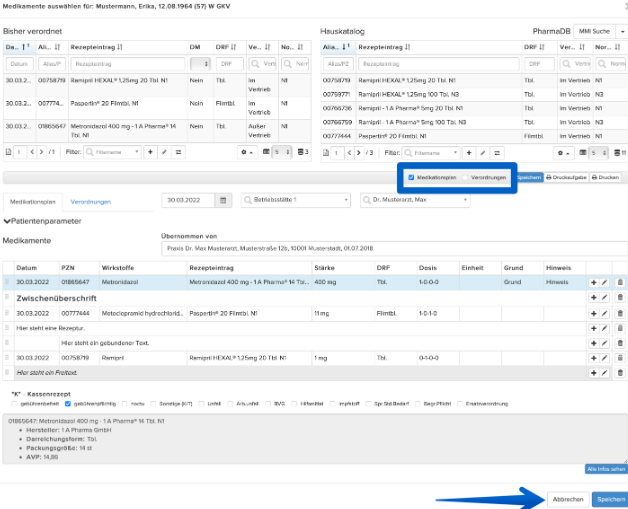628x509 pixels.
Task: Open calendar picker next to 30.03.2022
Action: point(223,200)
